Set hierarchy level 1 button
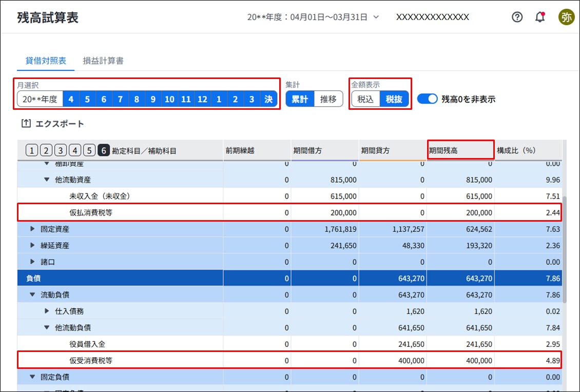580x392 pixels. [x=32, y=150]
